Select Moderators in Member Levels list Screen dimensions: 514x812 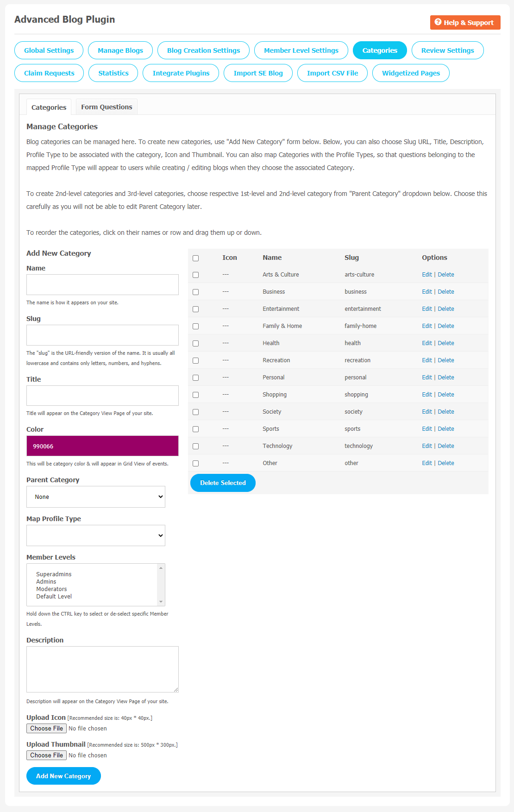tap(51, 589)
